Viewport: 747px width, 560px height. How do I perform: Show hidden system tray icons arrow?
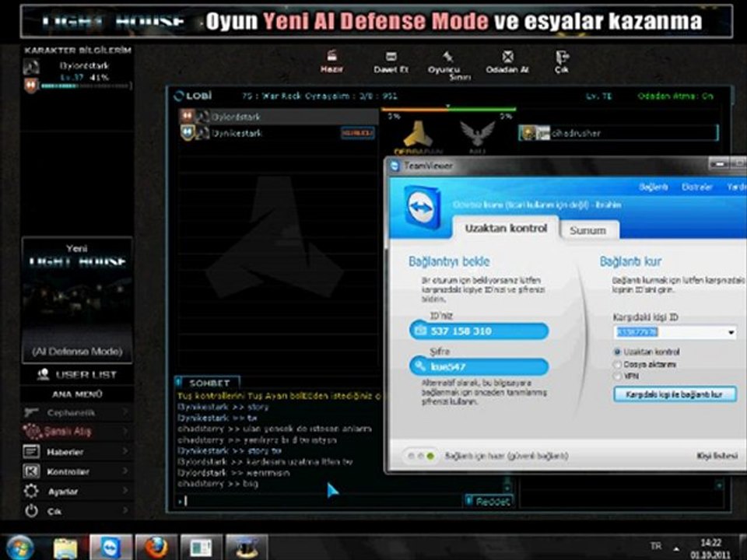676,548
